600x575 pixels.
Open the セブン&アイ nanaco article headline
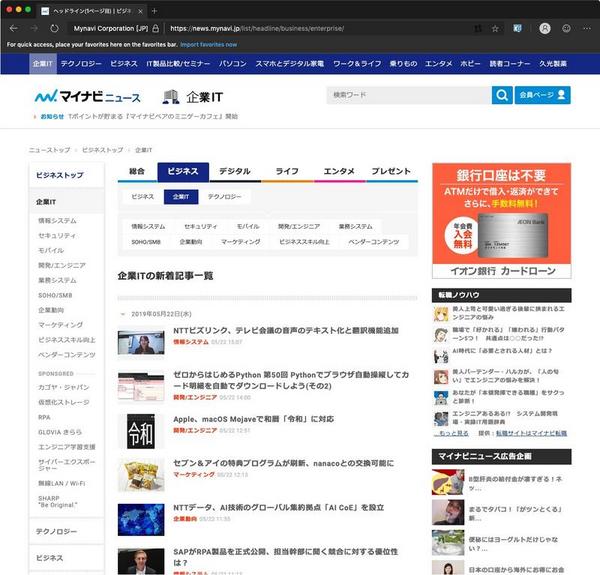pyautogui.click(x=284, y=463)
